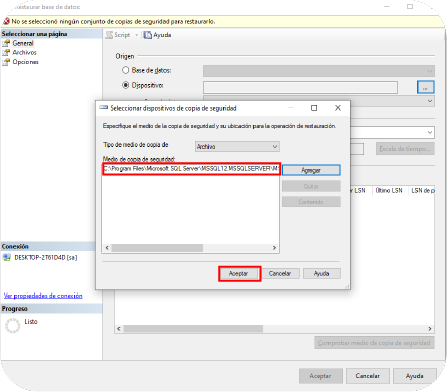Open dropdown behind dialog under Dispositivo field
448x392 pixels.
click(x=430, y=101)
